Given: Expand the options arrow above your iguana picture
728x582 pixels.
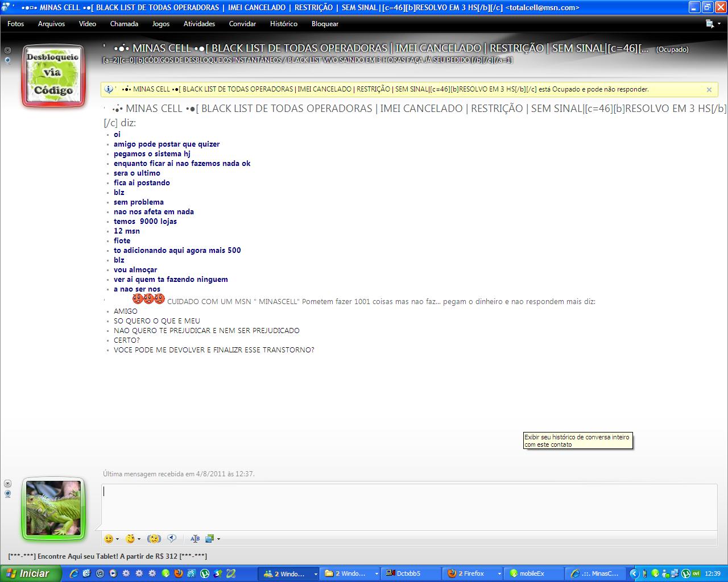Looking at the screenshot, I should click(7, 484).
